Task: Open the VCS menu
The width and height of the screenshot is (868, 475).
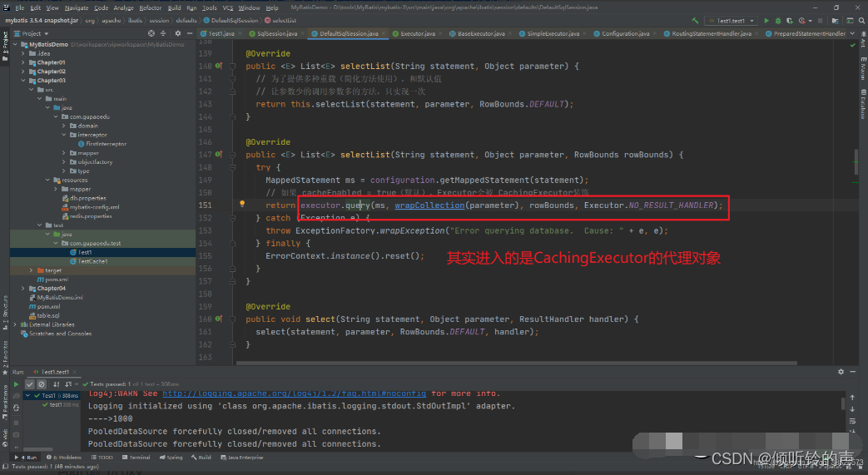Action: [x=227, y=7]
